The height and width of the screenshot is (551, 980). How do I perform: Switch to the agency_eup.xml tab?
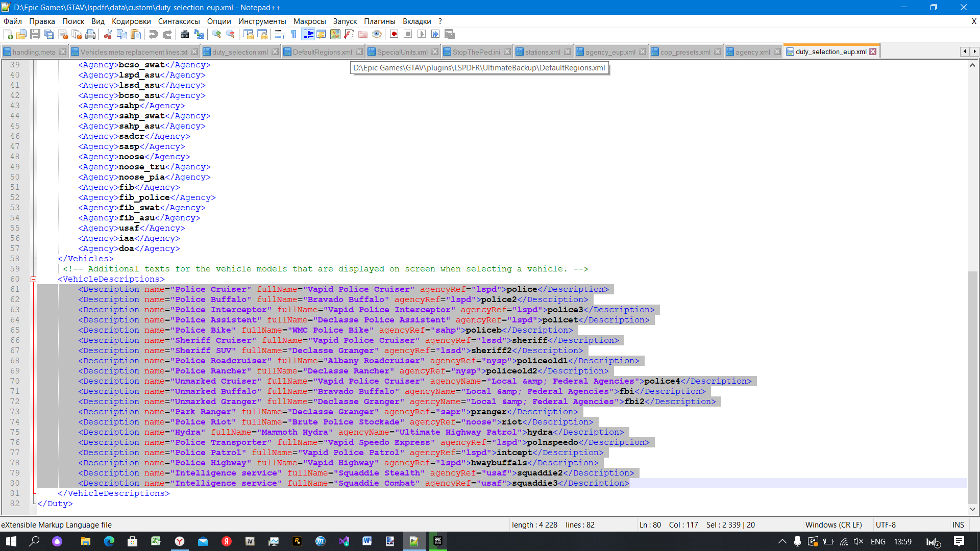pyautogui.click(x=610, y=52)
